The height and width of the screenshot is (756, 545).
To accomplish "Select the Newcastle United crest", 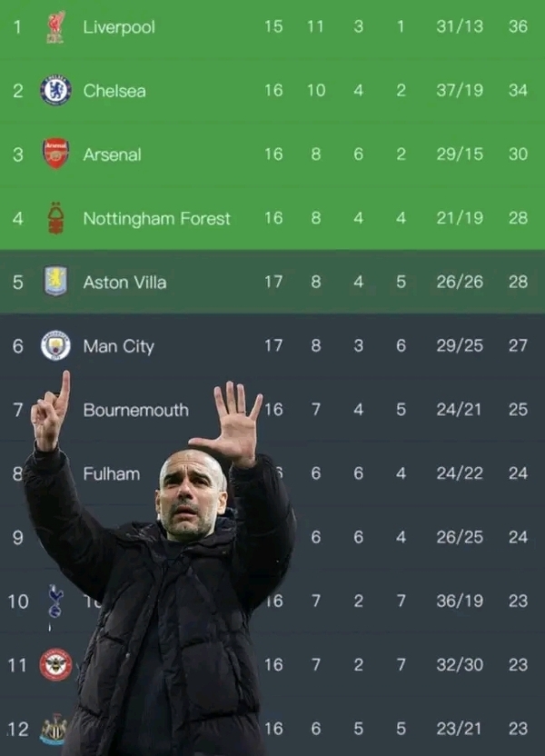I will tap(54, 728).
